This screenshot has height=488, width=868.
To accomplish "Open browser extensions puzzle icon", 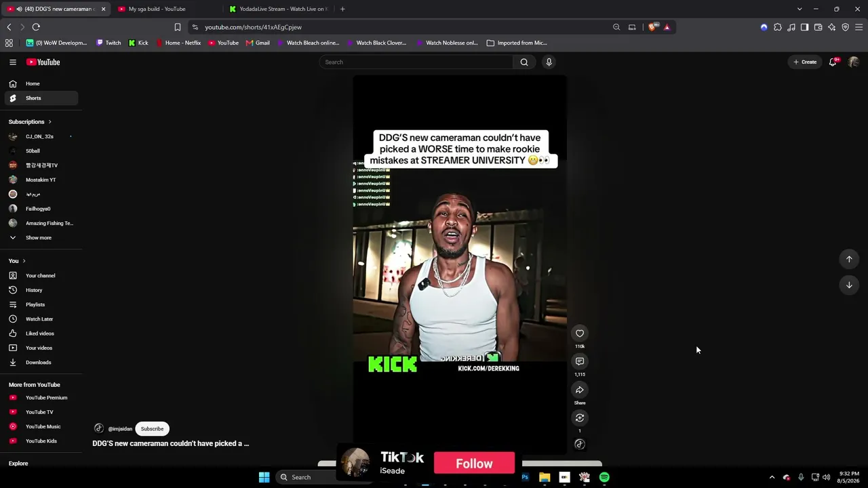I will pos(778,27).
